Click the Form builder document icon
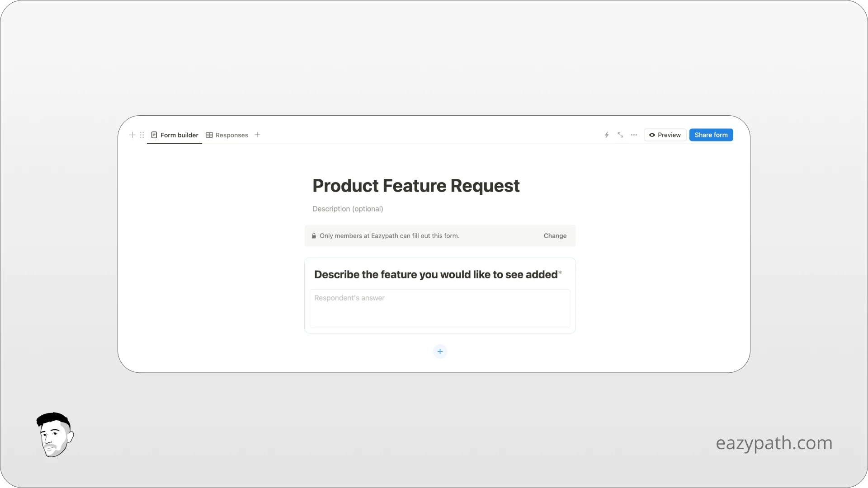This screenshot has height=488, width=868. [x=155, y=135]
